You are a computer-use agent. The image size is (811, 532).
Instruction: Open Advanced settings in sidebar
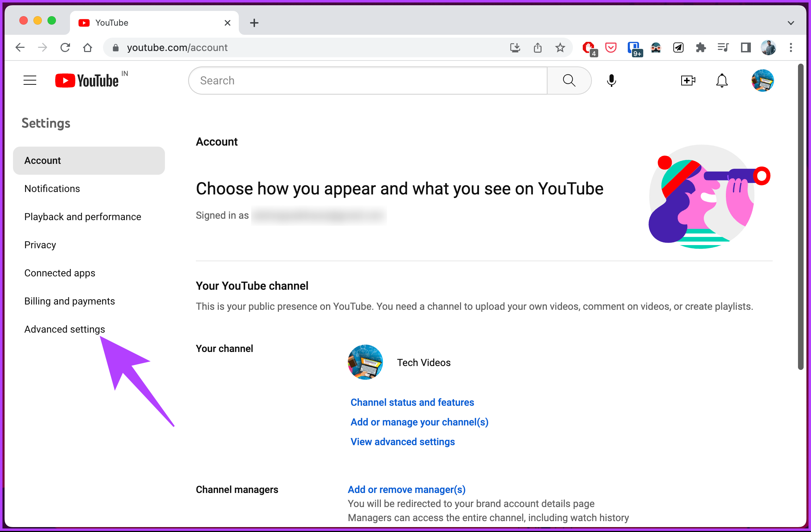[65, 329]
